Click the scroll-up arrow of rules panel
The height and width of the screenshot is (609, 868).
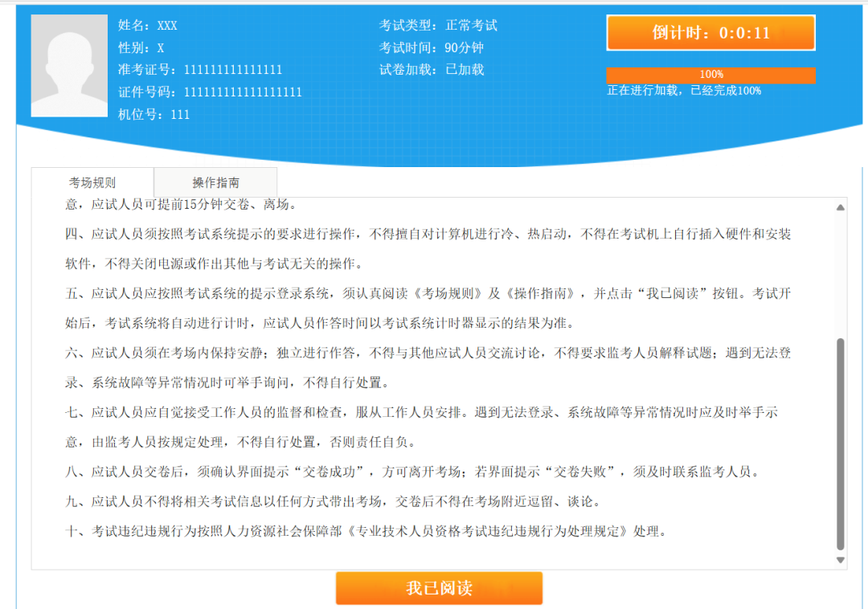(x=841, y=207)
